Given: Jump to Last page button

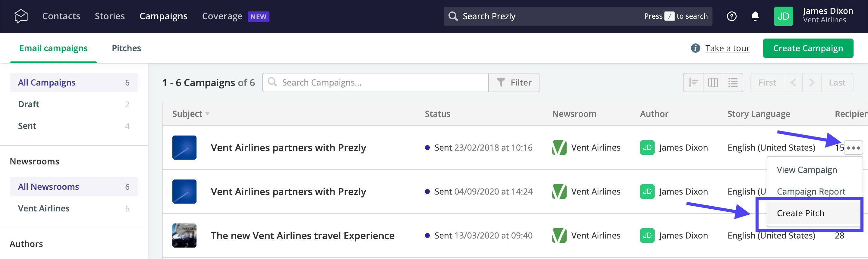Looking at the screenshot, I should coord(837,83).
